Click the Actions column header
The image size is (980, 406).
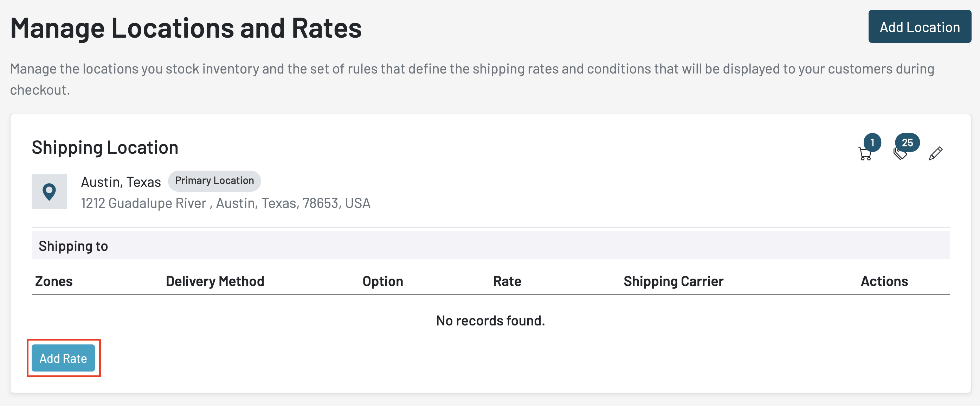pos(884,281)
